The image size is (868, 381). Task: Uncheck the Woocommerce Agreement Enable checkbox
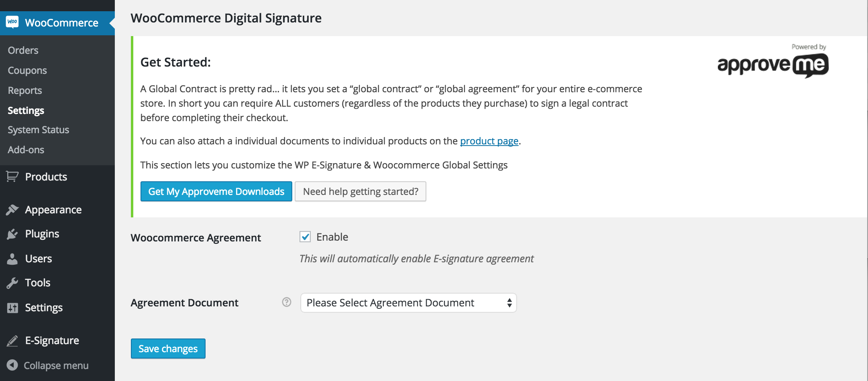tap(305, 237)
